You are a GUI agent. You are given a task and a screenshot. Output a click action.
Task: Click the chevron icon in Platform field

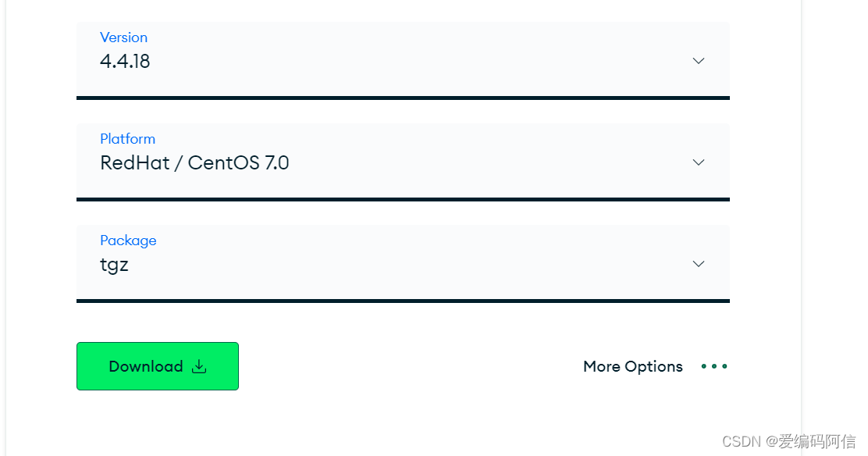tap(699, 162)
